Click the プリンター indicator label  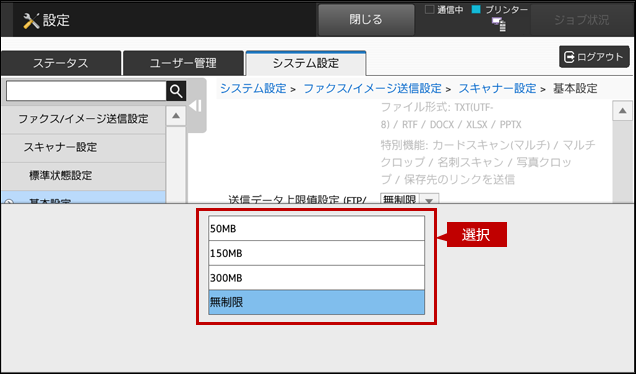(x=506, y=10)
